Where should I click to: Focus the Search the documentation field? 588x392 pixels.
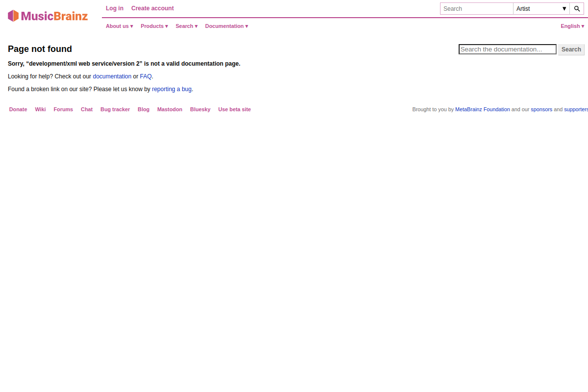508,49
